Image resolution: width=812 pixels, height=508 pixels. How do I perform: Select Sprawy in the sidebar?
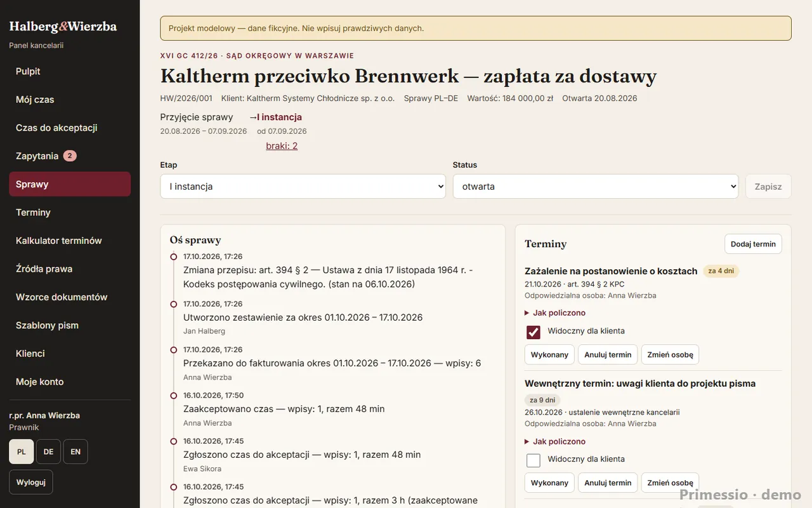pos(70,184)
